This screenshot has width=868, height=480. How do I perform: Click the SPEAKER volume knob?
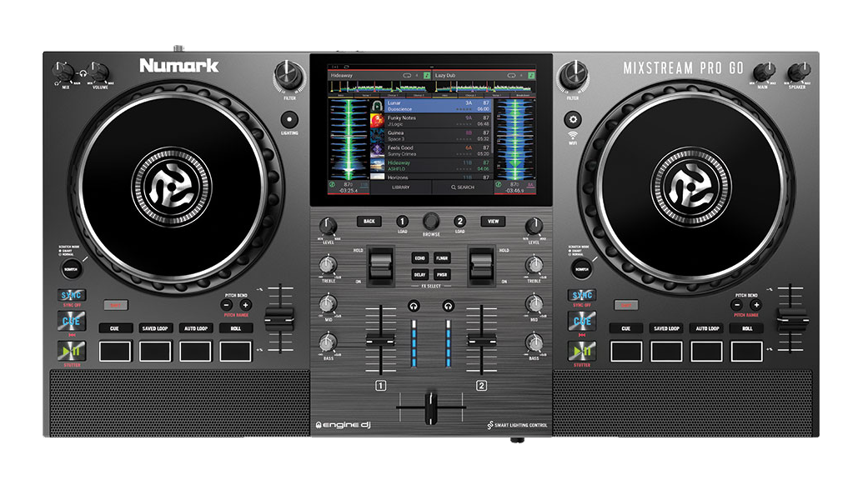pos(799,72)
